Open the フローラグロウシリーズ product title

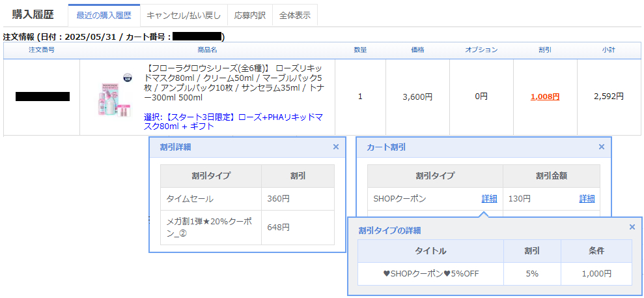click(234, 83)
